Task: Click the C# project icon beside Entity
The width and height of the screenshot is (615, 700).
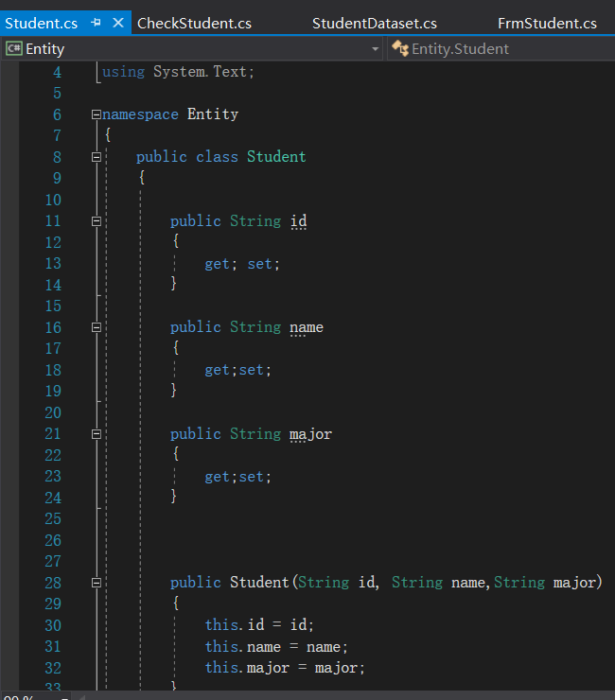Action: [x=14, y=48]
